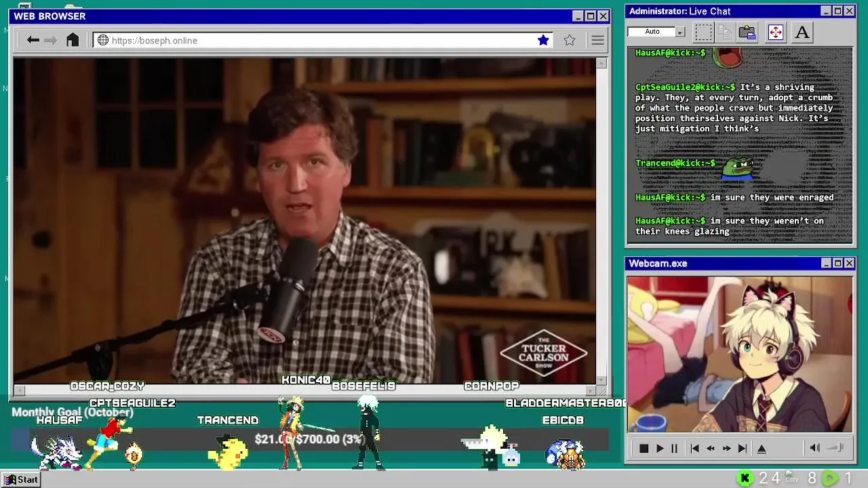Stop playback in Webcam.exe

[644, 449]
